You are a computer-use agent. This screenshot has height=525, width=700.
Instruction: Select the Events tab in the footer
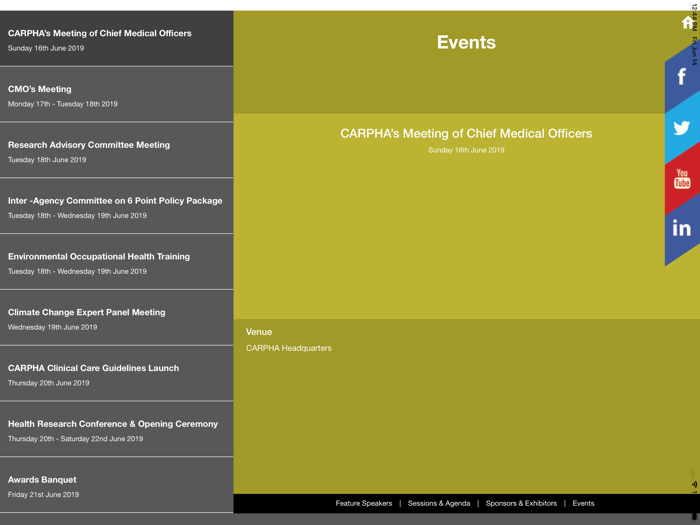(583, 503)
